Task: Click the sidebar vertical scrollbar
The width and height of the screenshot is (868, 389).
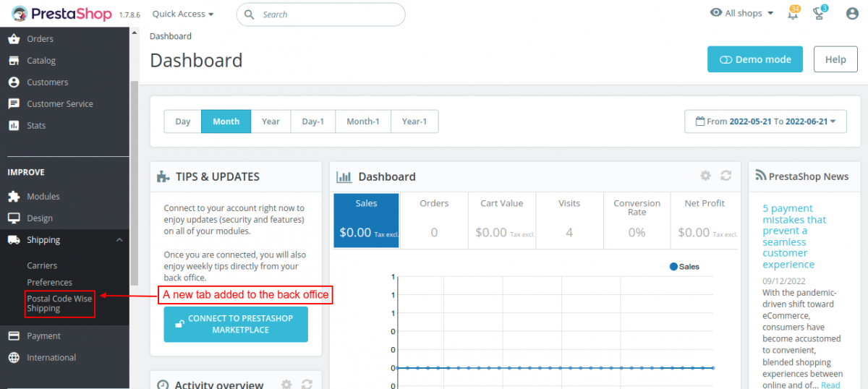Action: pos(134,183)
